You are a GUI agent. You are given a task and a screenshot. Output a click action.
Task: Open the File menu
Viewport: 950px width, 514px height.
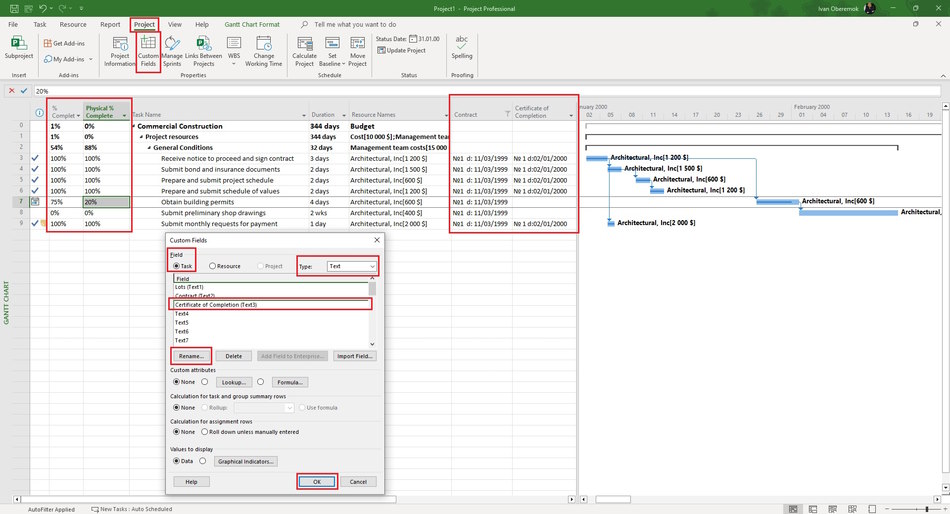pyautogui.click(x=13, y=24)
